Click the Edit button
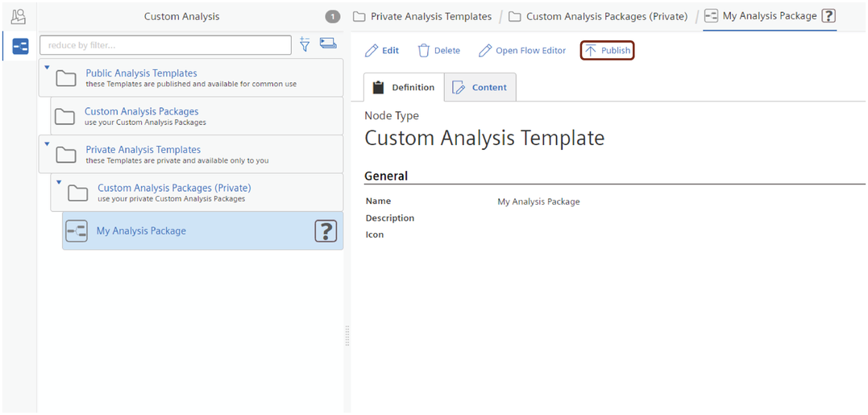 [x=382, y=51]
